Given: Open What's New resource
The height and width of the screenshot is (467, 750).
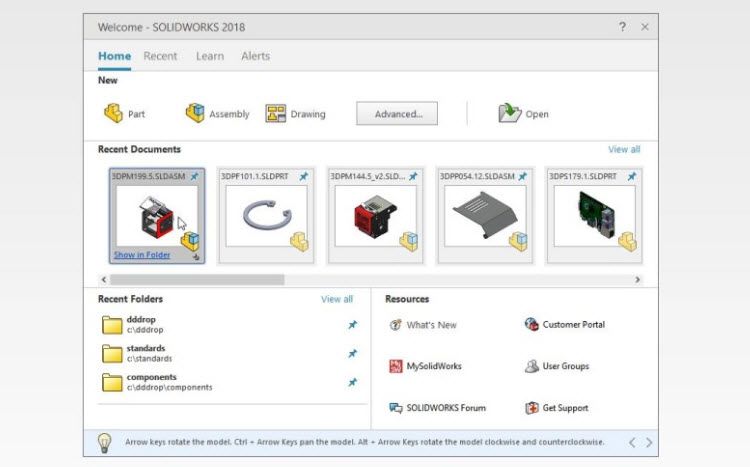Looking at the screenshot, I should pyautogui.click(x=423, y=325).
